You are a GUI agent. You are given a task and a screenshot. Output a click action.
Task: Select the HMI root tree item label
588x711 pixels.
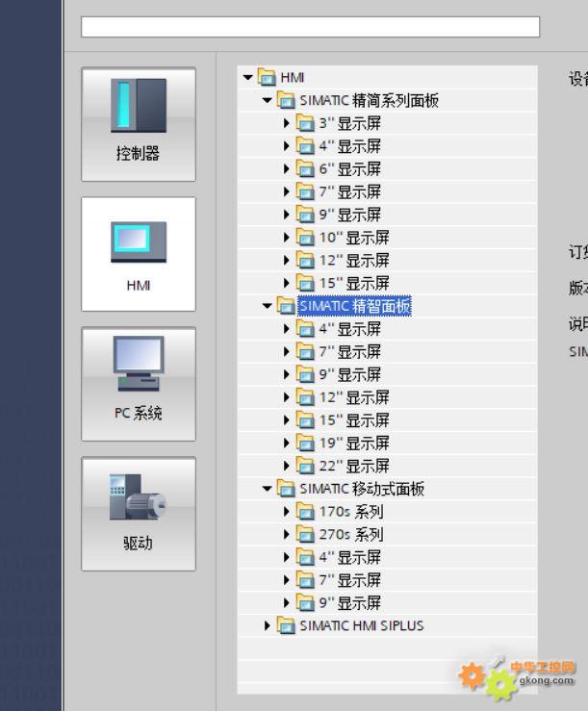click(293, 78)
